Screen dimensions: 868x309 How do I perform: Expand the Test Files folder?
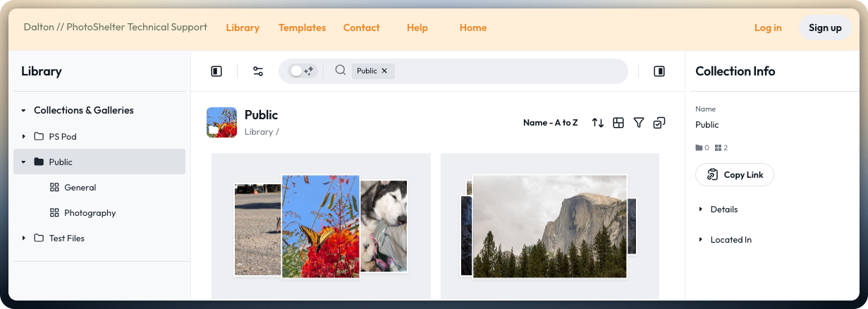[23, 238]
